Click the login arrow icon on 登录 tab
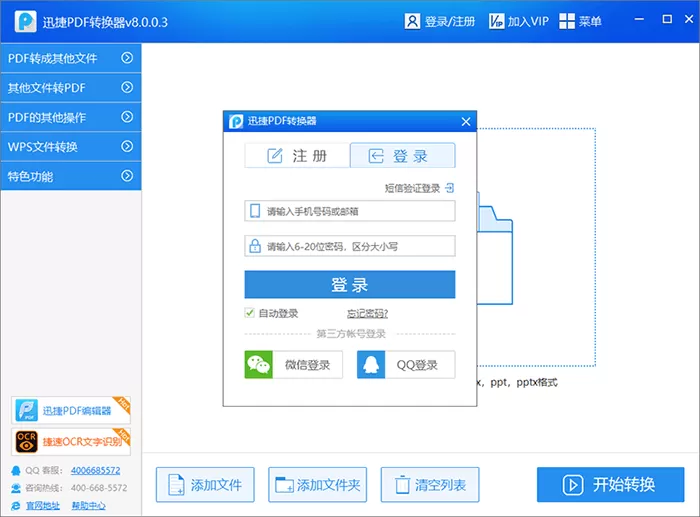 [376, 156]
